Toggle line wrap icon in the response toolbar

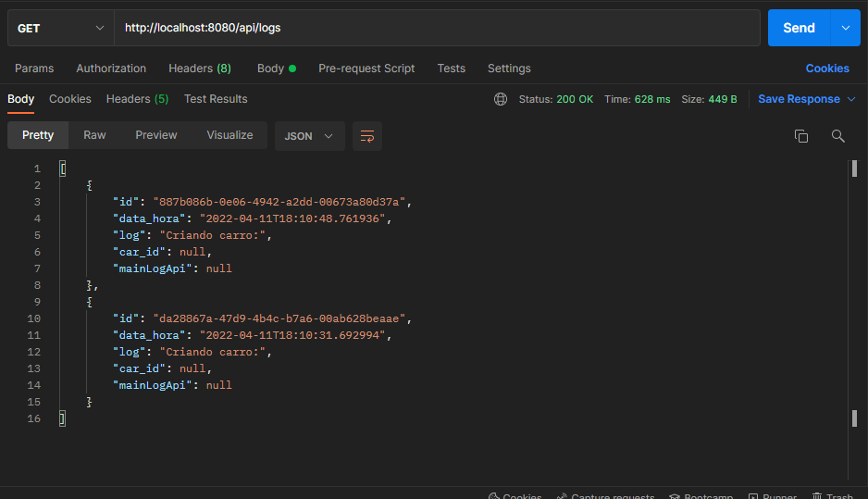click(367, 136)
